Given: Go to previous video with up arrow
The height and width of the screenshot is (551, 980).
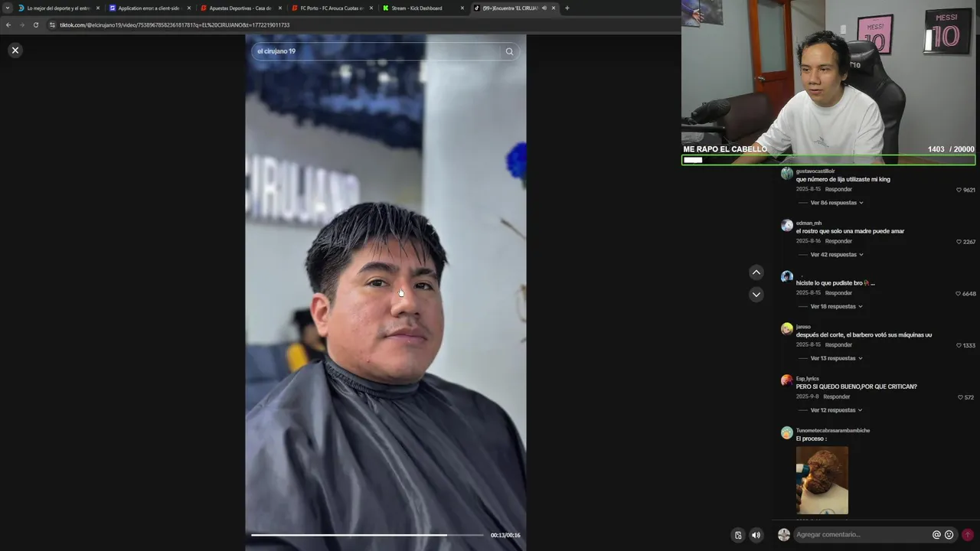Looking at the screenshot, I should [x=756, y=272].
